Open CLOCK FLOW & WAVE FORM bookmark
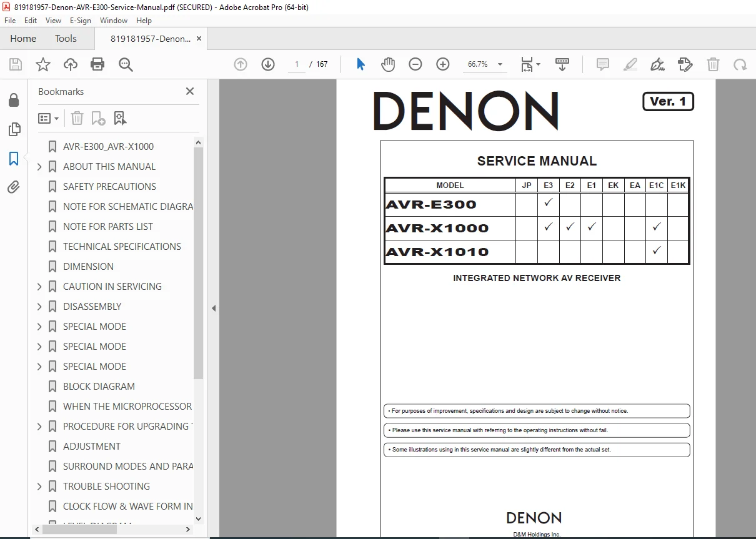 pyautogui.click(x=128, y=507)
